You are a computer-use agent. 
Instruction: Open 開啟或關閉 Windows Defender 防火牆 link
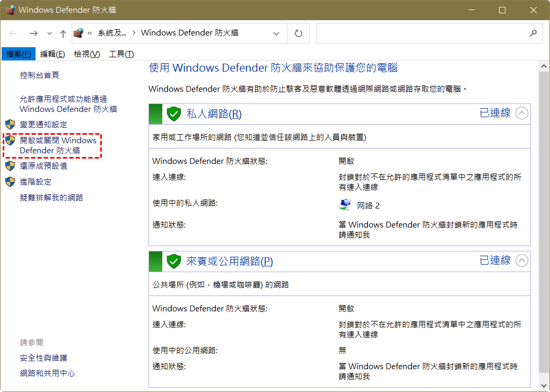(x=58, y=145)
